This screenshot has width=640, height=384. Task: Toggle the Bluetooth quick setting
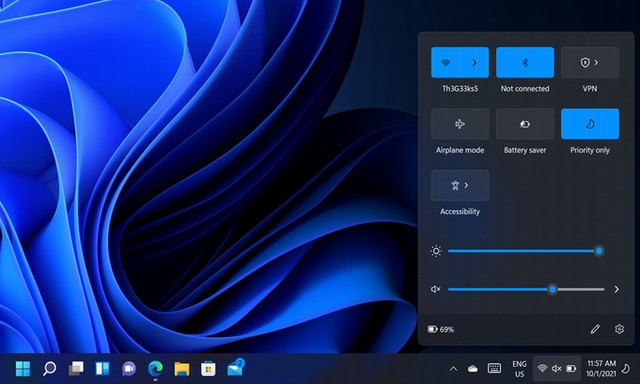[525, 62]
